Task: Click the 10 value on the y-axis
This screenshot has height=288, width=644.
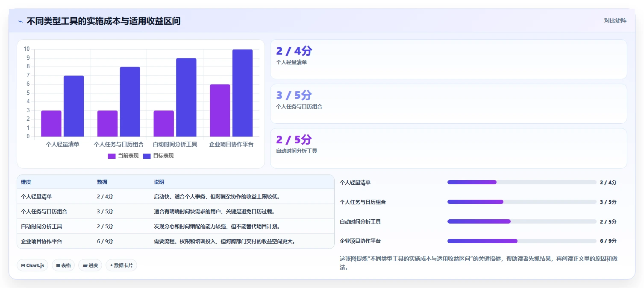Action: point(27,49)
